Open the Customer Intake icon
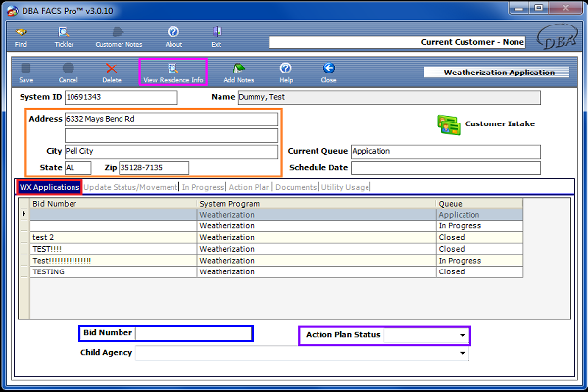The height and width of the screenshot is (392, 588). pyautogui.click(x=449, y=124)
